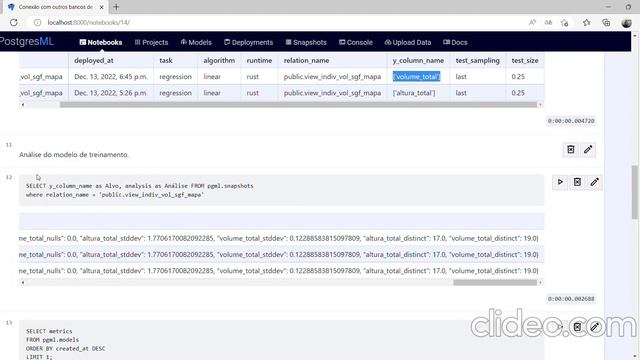Edit cell 12 with pencil icon
The height and width of the screenshot is (360, 640).
tap(594, 182)
